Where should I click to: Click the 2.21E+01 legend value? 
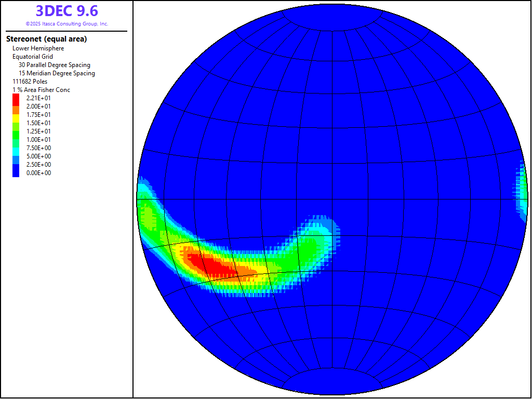38,98
